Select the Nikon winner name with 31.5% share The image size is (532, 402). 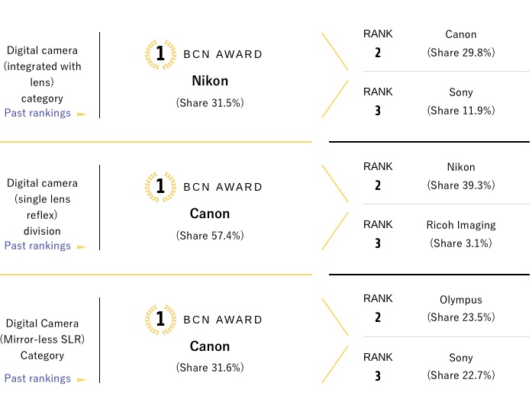(x=210, y=81)
